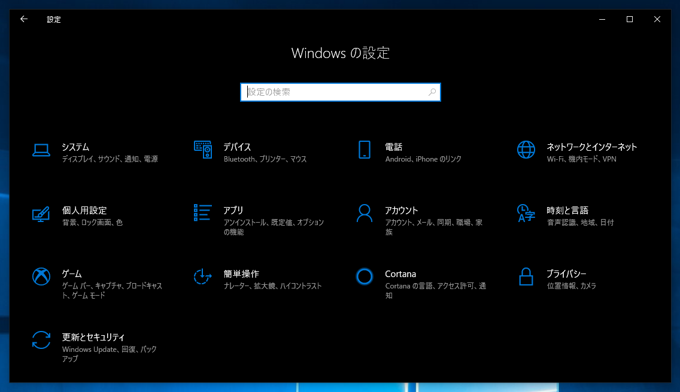
Task: Click the 設定 window title text
Action: point(54,20)
